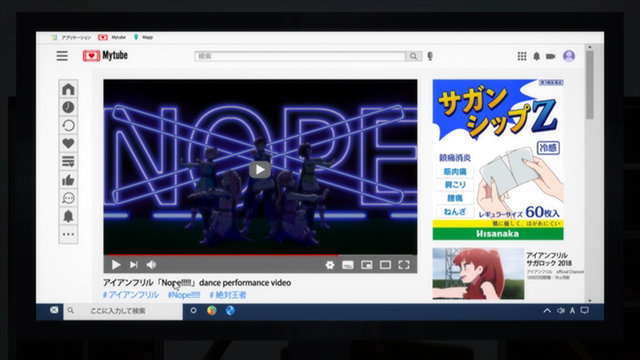Open the sidebar bell icon

68,216
